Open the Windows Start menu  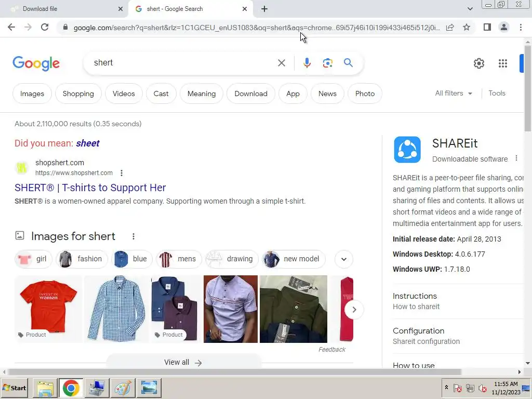(x=14, y=388)
